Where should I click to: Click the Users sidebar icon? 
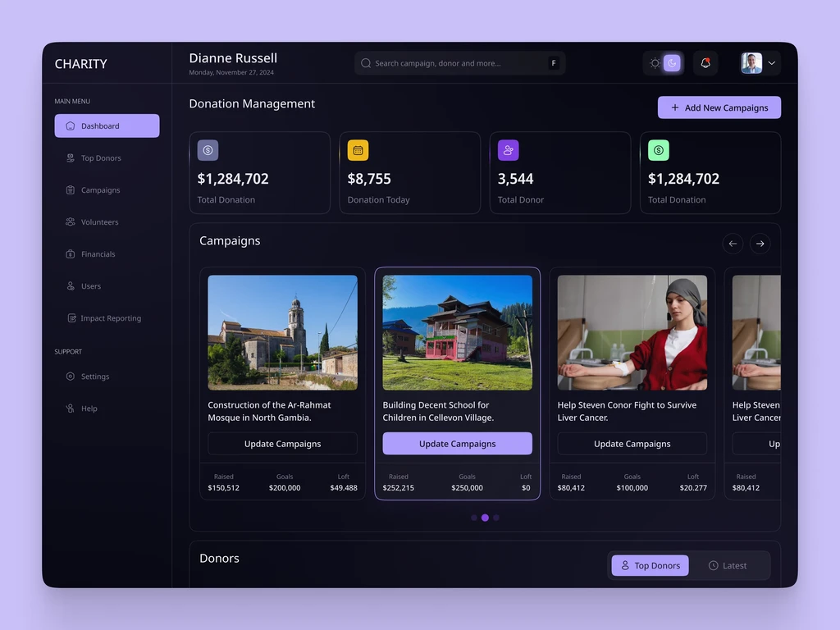71,286
